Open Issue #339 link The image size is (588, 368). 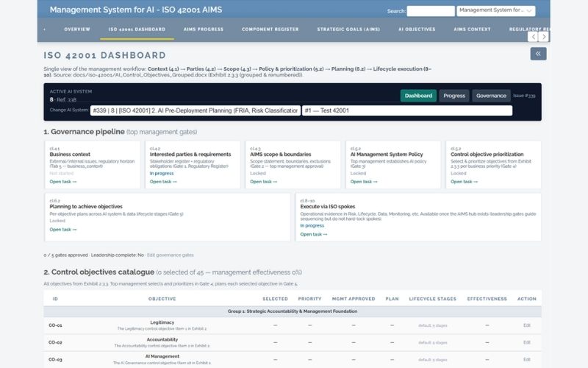point(524,96)
